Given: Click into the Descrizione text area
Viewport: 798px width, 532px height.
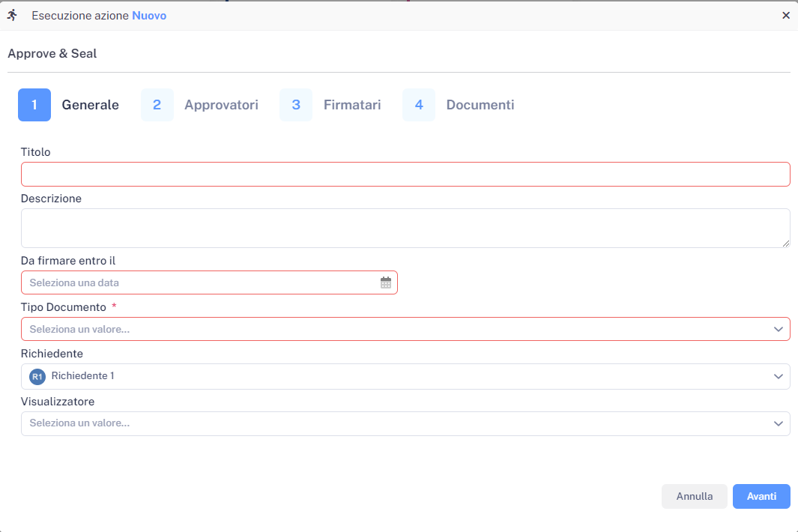Looking at the screenshot, I should pyautogui.click(x=405, y=228).
